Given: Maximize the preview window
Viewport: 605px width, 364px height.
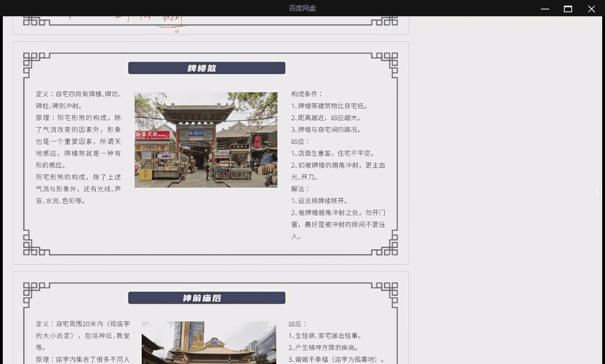Looking at the screenshot, I should tap(568, 8).
